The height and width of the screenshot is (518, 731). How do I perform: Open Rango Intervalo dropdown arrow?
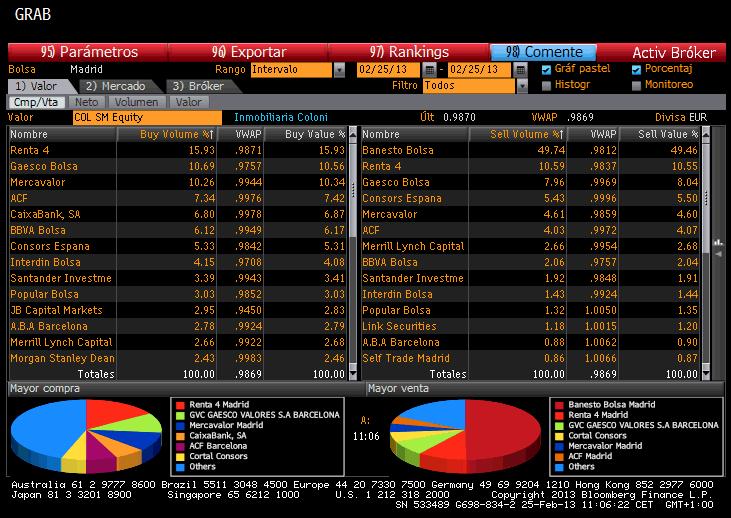pyautogui.click(x=339, y=70)
